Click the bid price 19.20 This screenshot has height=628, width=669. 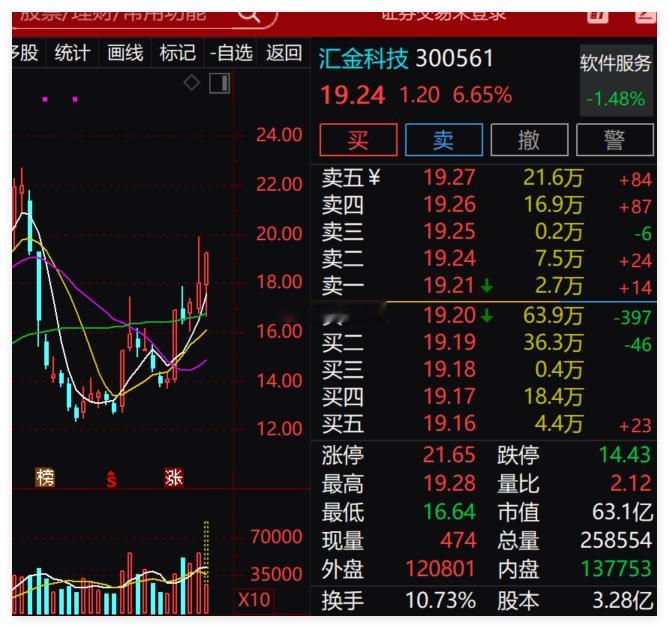click(449, 316)
